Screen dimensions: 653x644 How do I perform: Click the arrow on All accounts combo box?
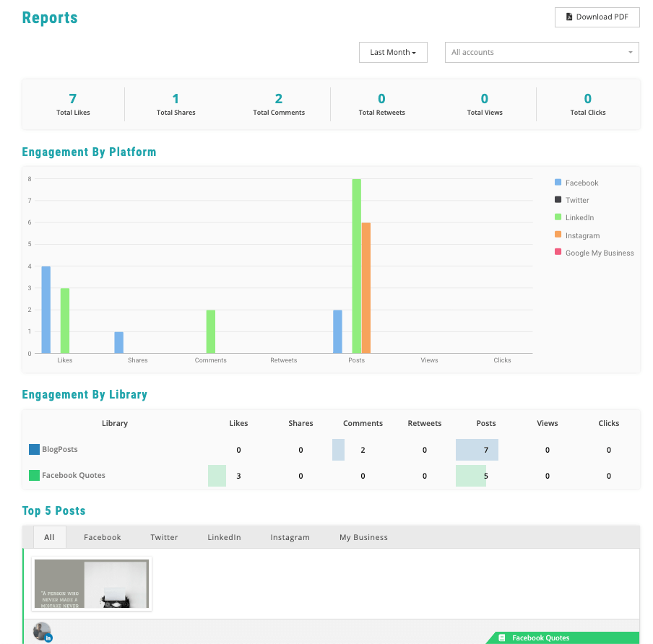coord(630,53)
